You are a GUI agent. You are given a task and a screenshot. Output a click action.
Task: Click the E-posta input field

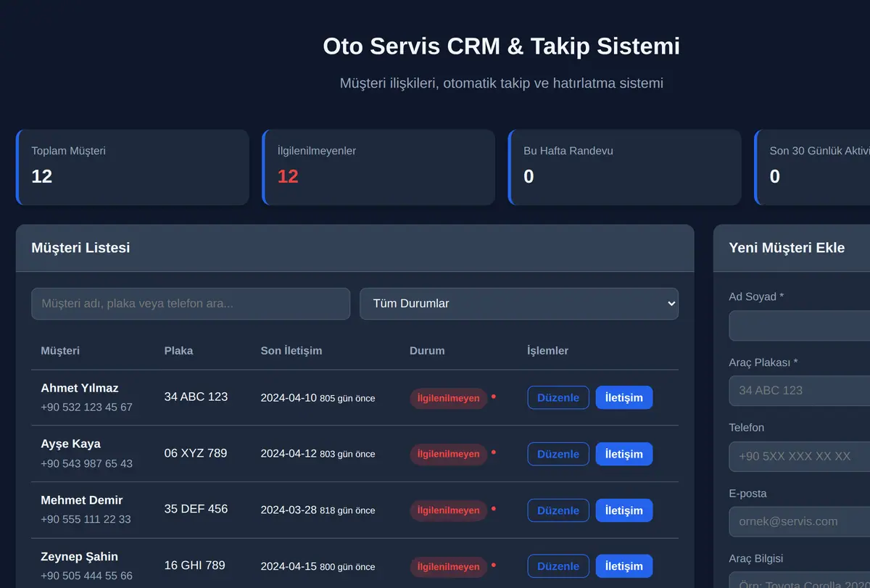[x=800, y=521]
